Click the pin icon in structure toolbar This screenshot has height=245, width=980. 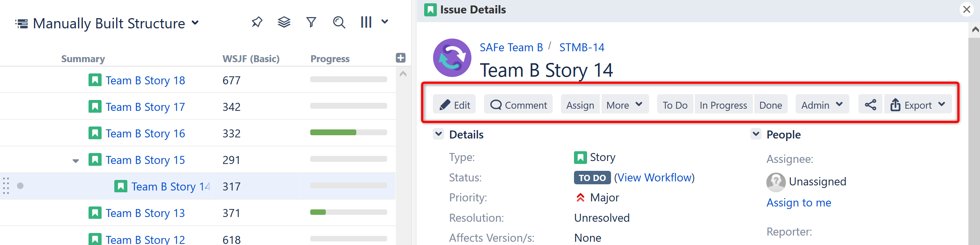(x=257, y=23)
